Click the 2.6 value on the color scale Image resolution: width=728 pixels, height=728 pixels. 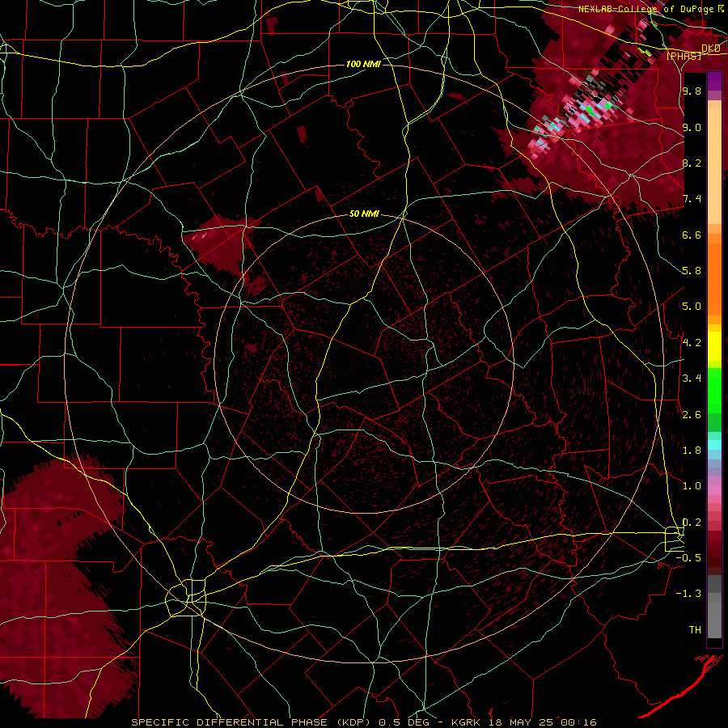coord(692,415)
